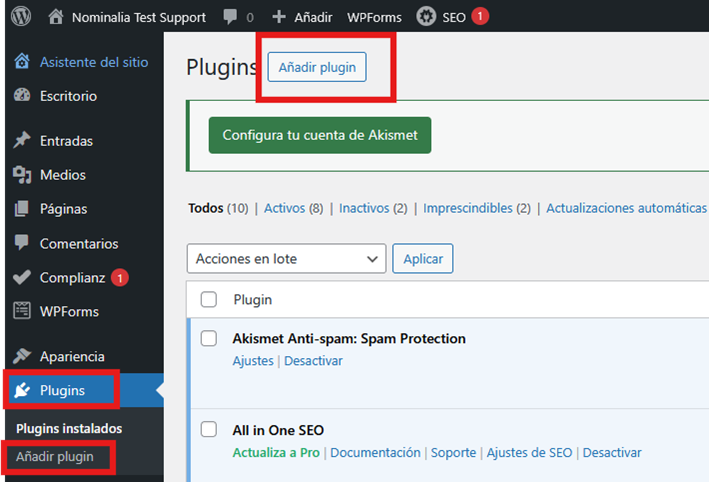709x482 pixels.
Task: Open the Complianz menu item
Action: pyautogui.click(x=72, y=278)
